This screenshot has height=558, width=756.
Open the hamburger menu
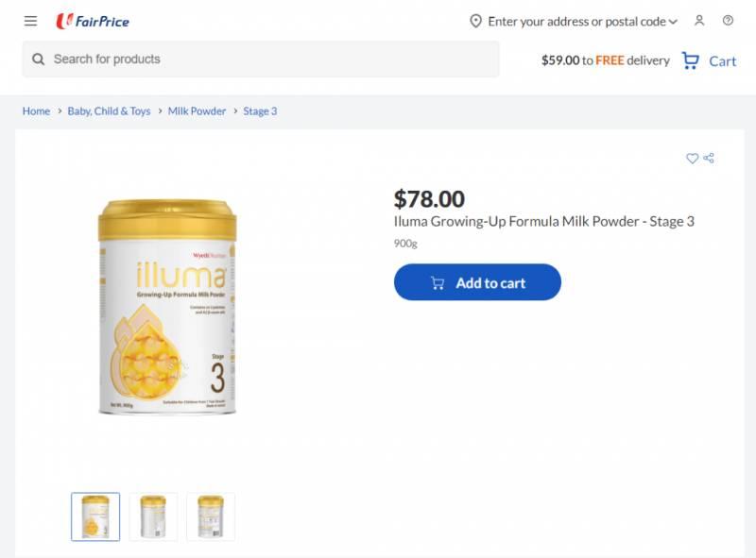(x=31, y=21)
